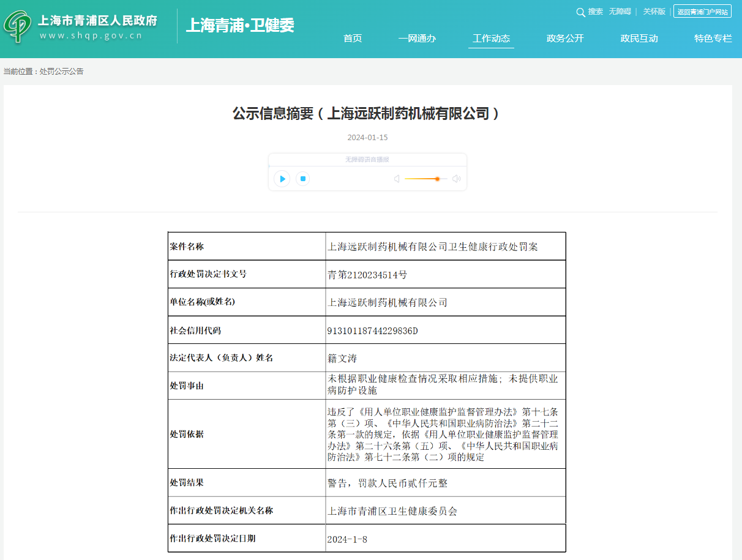This screenshot has height=560, width=742.
Task: Click legal representative name 籍文涛
Action: 342,358
